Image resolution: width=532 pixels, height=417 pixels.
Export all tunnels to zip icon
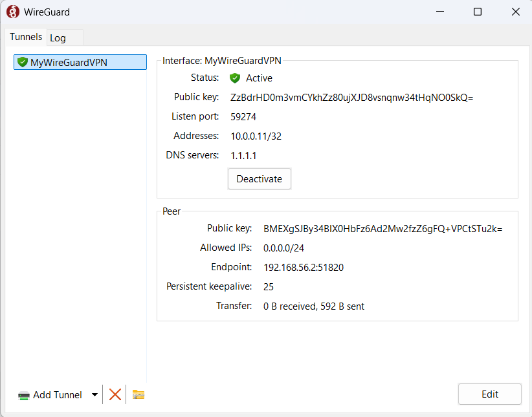tap(139, 394)
